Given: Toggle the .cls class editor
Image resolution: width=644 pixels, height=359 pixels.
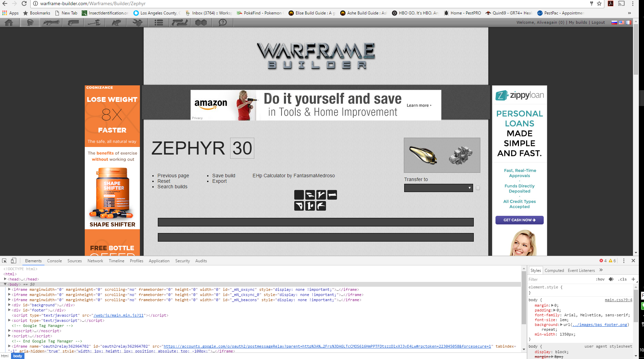Looking at the screenshot, I should pos(622,279).
